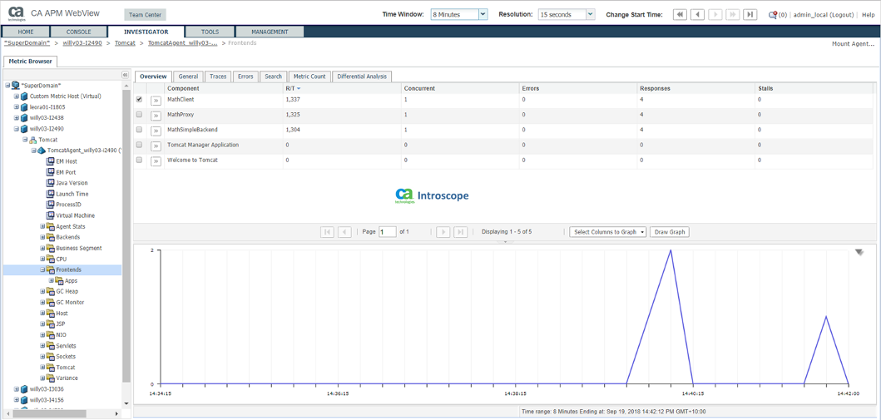The image size is (881, 420).
Task: Fast-forward start time double arrow button
Action: pos(732,15)
